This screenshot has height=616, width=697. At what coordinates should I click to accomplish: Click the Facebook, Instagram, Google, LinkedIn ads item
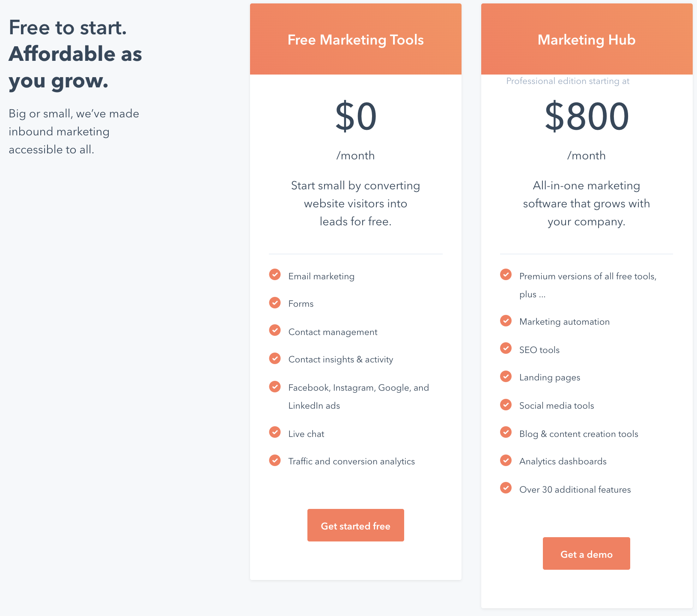click(359, 397)
